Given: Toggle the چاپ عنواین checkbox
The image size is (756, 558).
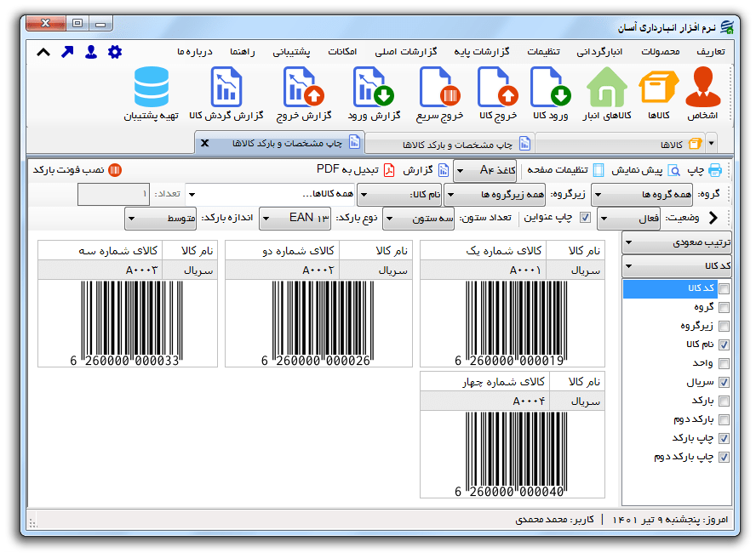Looking at the screenshot, I should click(585, 217).
